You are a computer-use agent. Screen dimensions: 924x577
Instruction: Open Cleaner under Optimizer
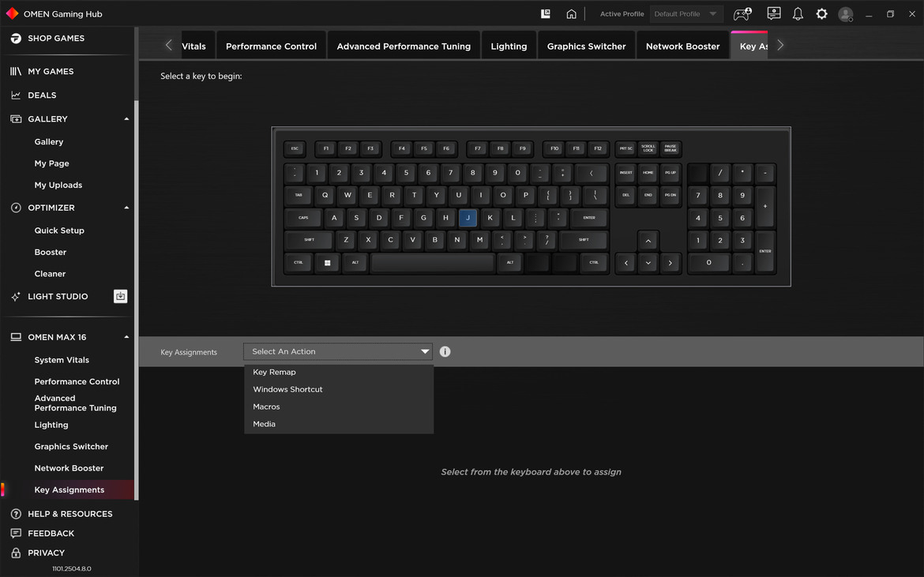[x=50, y=274]
